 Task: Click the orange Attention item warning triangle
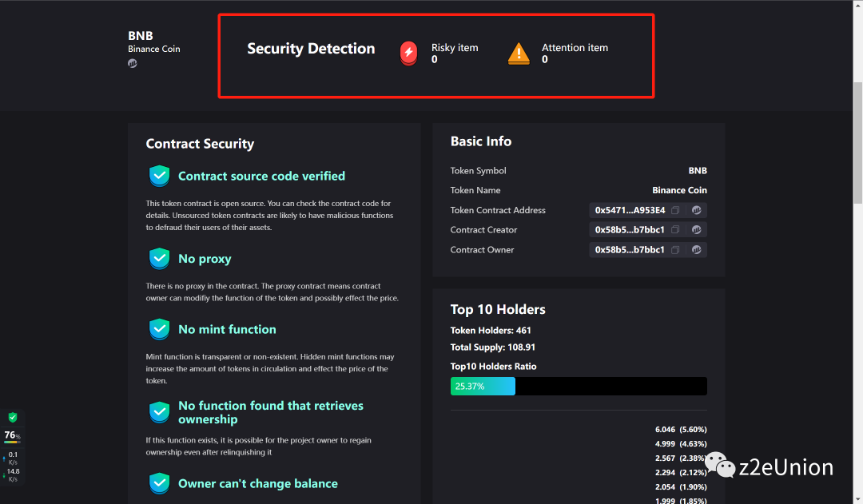click(519, 54)
